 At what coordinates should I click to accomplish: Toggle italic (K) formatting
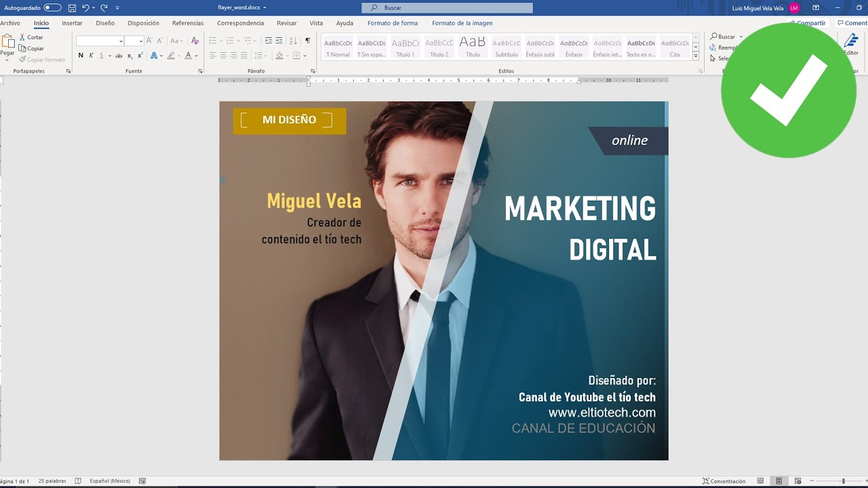[91, 56]
